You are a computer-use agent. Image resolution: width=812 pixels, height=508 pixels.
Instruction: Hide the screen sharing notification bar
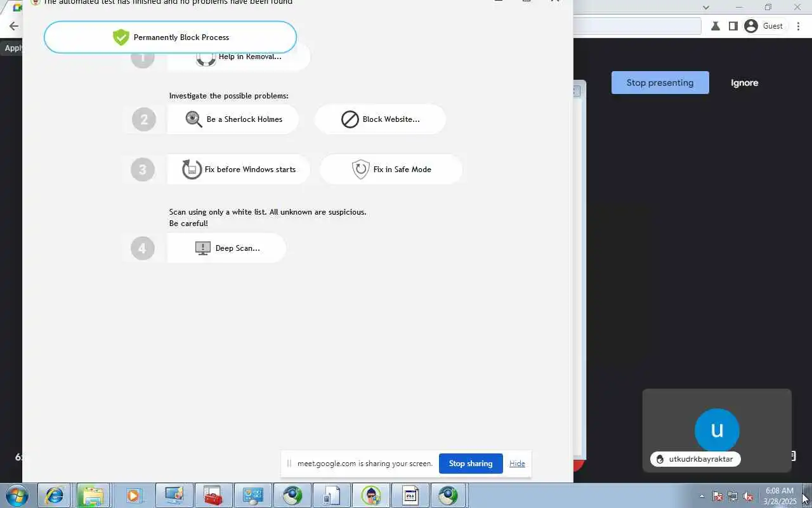coord(517,464)
